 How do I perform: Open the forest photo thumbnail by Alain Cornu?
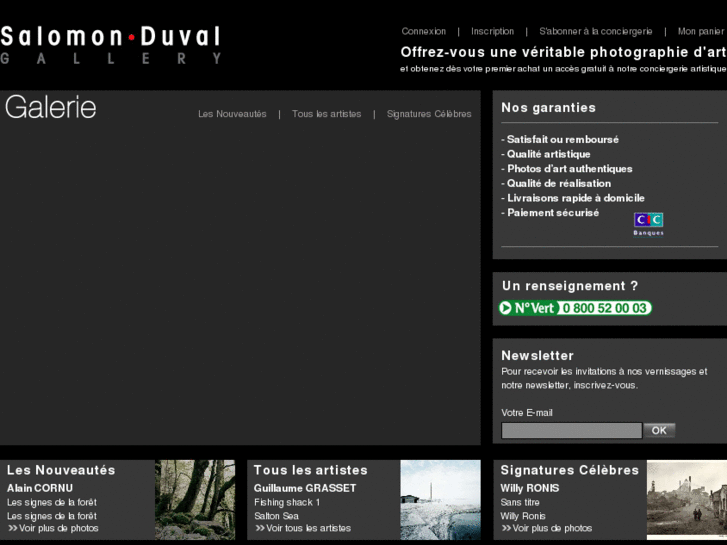pyautogui.click(x=195, y=500)
